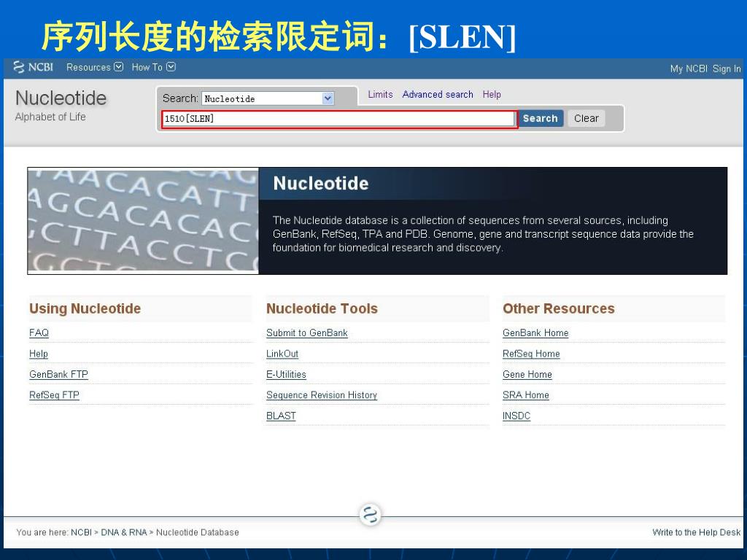Open the GenBank FTP link
747x560 pixels.
(58, 374)
